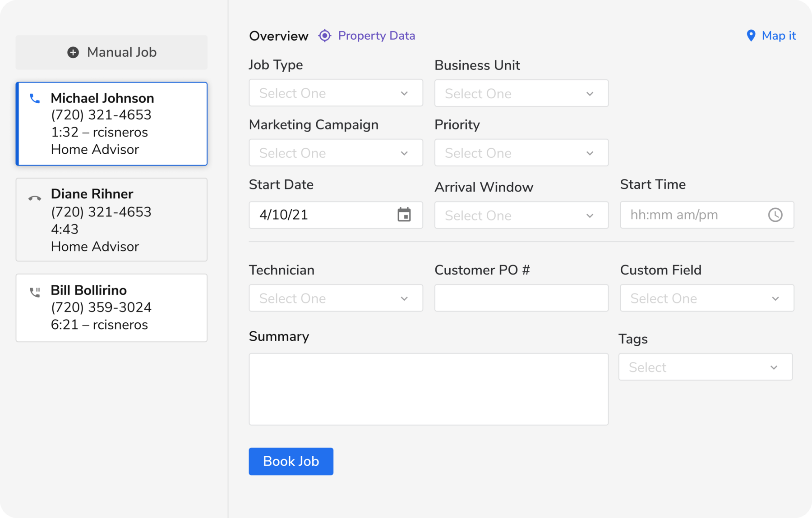Click the clock icon in Start Time
This screenshot has height=518, width=812.
pos(776,215)
